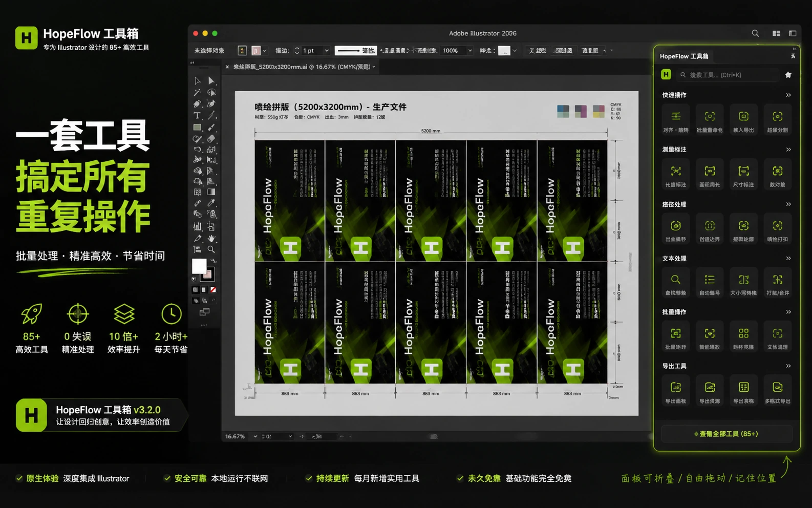The height and width of the screenshot is (508, 812).
Task: Launch the 面积周长 measuring tool
Action: (x=710, y=175)
